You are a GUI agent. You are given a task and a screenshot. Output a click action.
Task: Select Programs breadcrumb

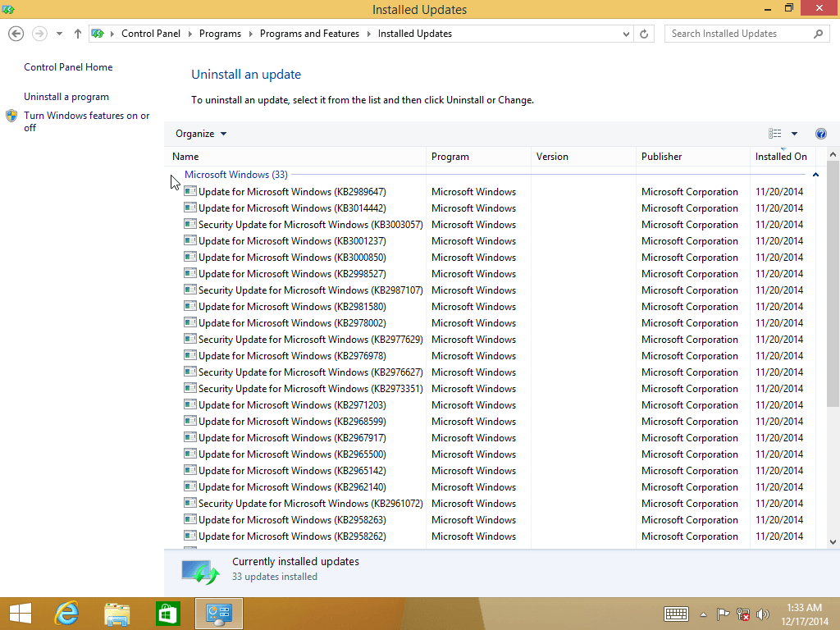220,34
